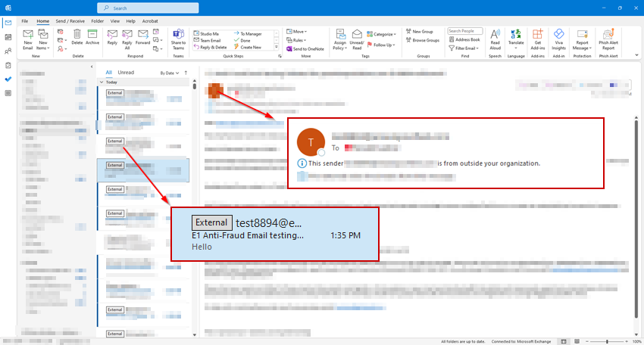Open Viva Insights
644x345 pixels.
point(558,39)
